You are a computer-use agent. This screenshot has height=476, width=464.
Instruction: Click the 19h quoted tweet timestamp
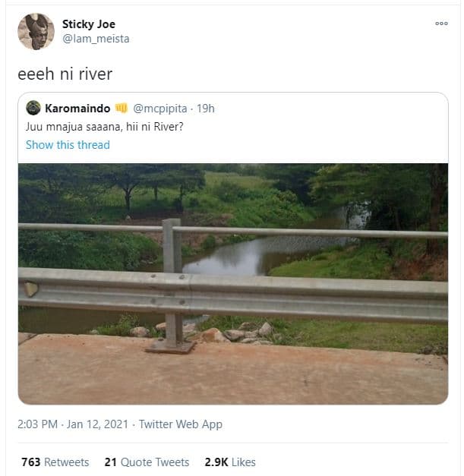(x=205, y=109)
